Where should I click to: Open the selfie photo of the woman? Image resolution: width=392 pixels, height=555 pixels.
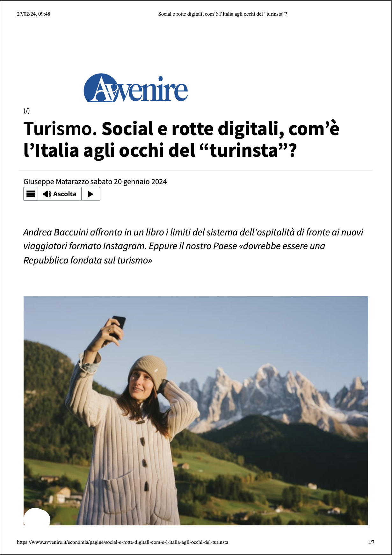196,411
